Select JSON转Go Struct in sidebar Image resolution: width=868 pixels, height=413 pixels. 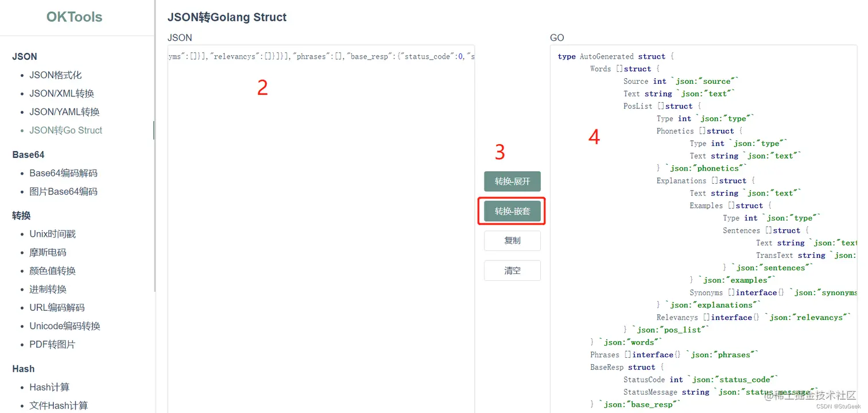click(x=66, y=130)
